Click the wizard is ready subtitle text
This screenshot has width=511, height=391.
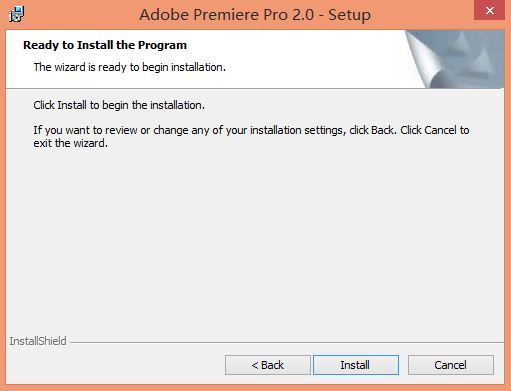(129, 67)
